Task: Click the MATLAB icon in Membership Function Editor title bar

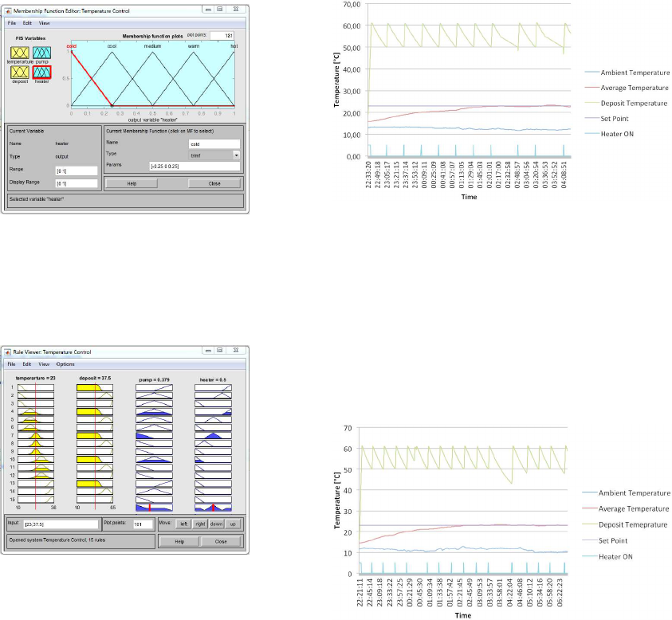Action: point(9,10)
